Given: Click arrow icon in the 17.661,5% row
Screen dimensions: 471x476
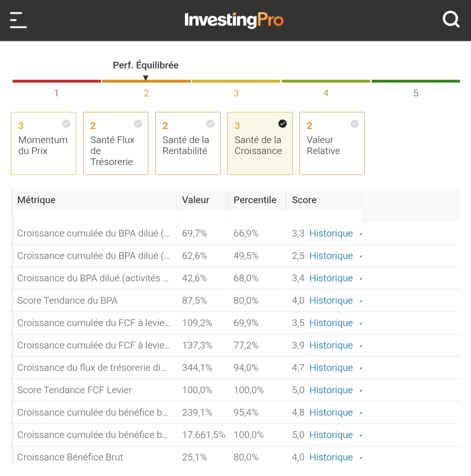Looking at the screenshot, I should click(x=361, y=436).
